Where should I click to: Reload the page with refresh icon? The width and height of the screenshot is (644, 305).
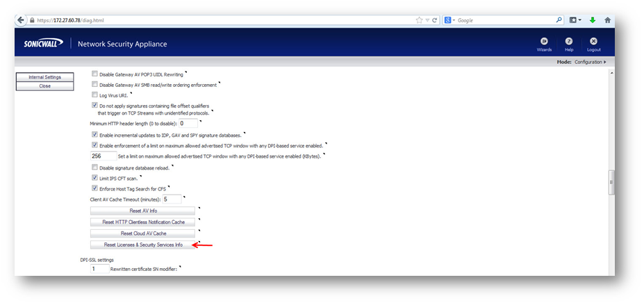435,20
